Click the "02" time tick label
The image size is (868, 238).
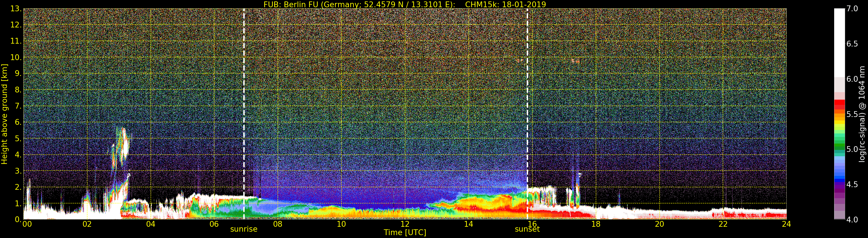[x=87, y=224]
